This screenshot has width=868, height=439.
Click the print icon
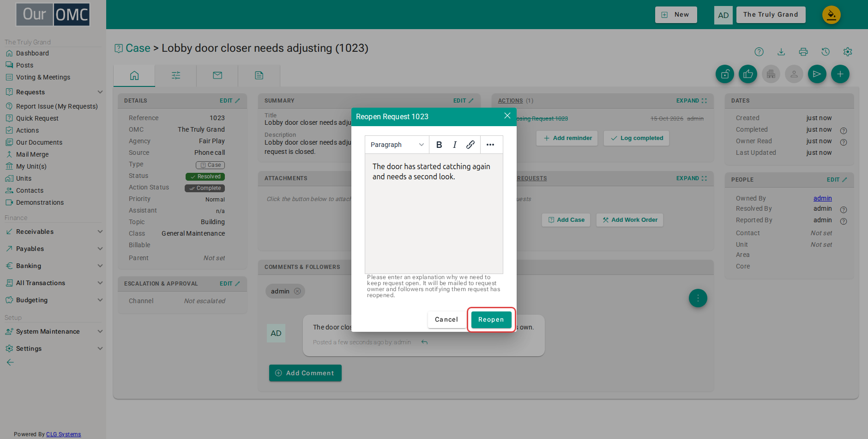pyautogui.click(x=803, y=52)
